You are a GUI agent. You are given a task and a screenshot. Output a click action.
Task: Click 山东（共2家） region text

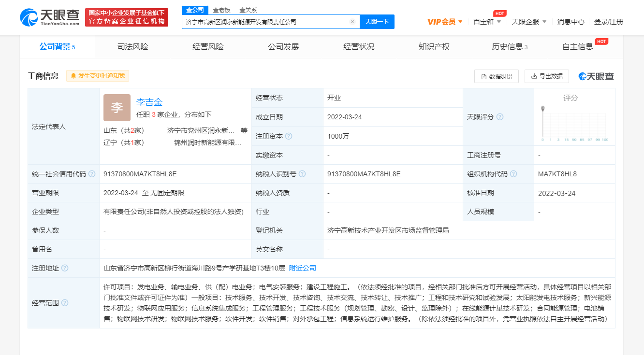click(124, 130)
